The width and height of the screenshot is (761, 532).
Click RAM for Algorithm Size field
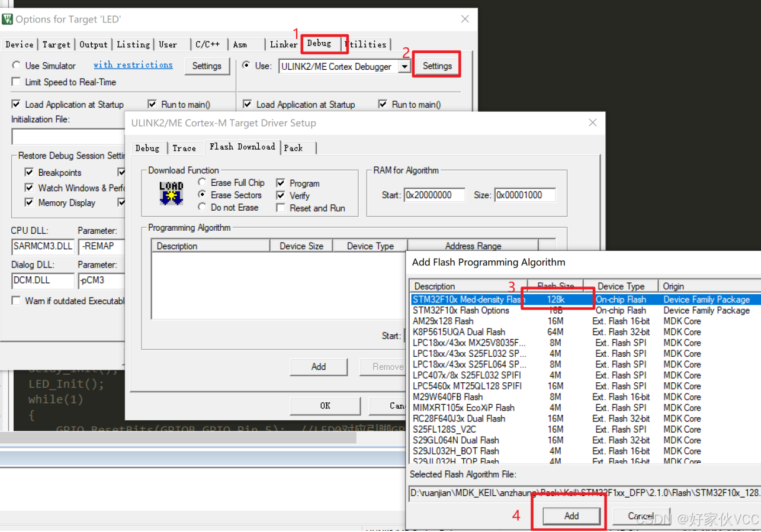[525, 195]
